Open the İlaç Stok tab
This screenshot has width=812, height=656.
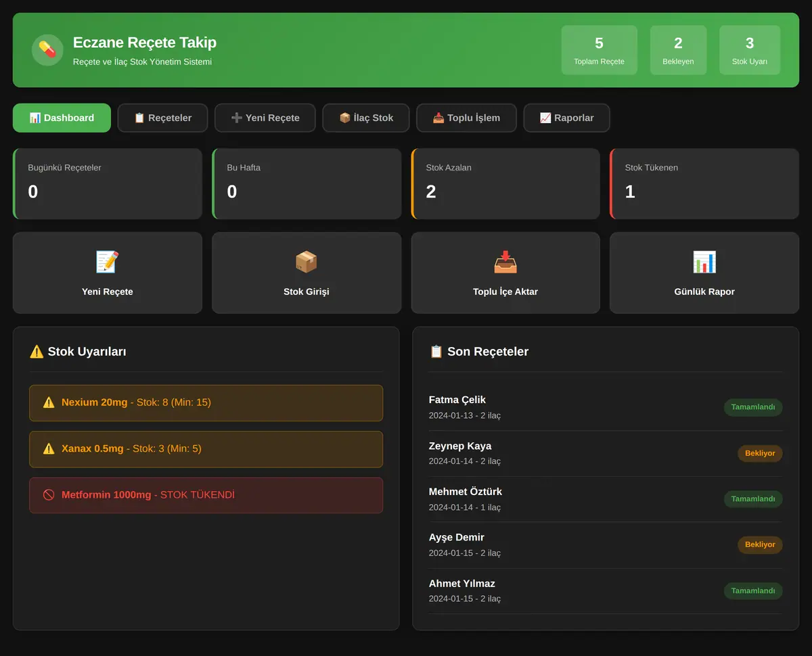[366, 118]
